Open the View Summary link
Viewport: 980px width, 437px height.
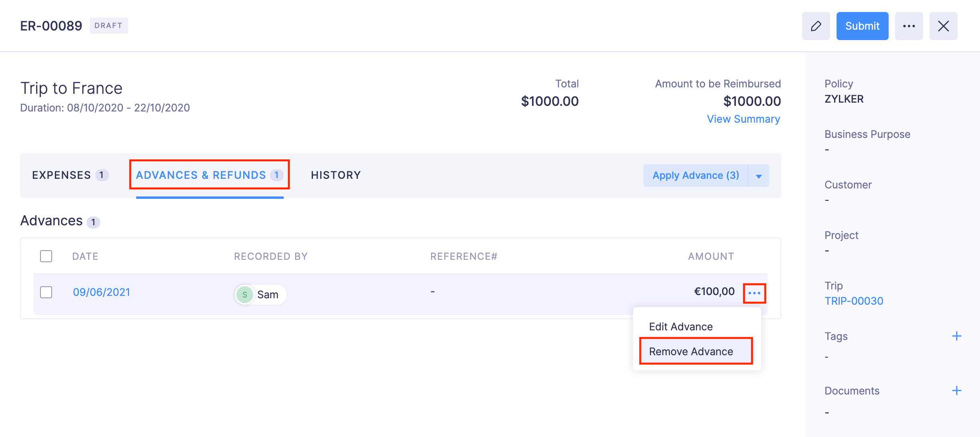pyautogui.click(x=743, y=119)
